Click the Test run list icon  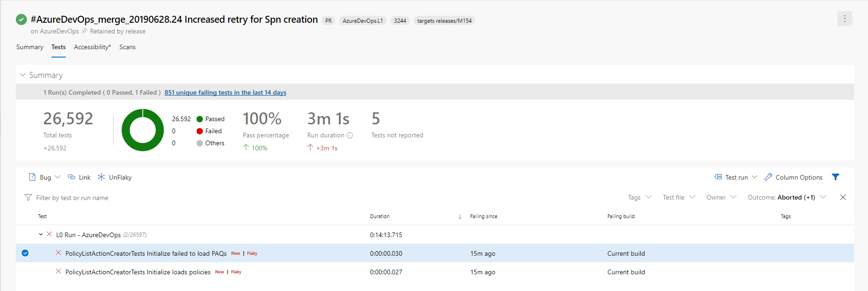(718, 177)
